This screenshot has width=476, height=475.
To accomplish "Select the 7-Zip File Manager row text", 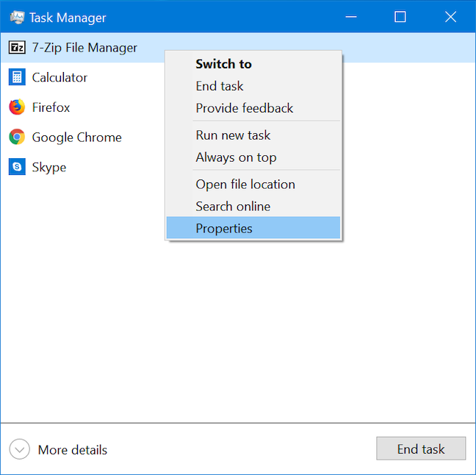I will [x=84, y=48].
